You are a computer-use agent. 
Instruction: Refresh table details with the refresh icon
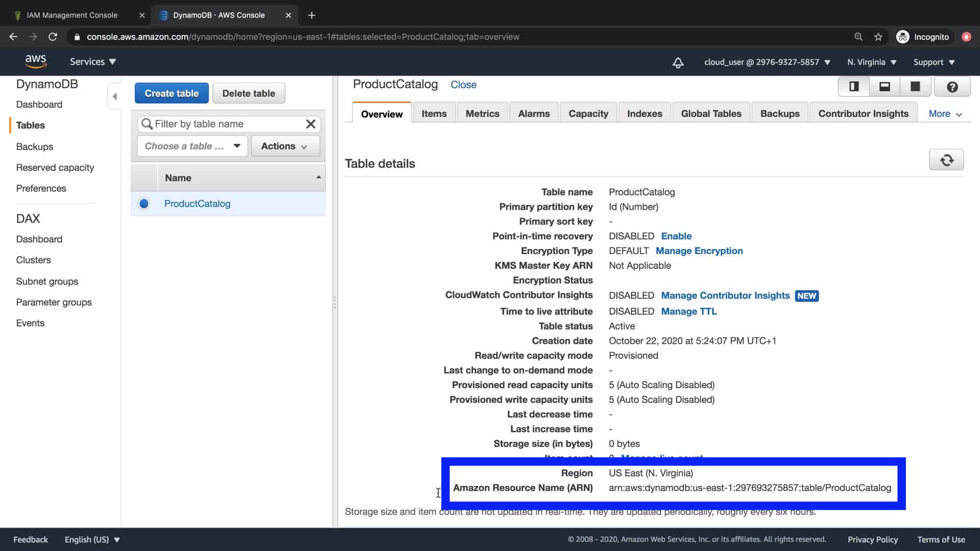click(x=946, y=160)
